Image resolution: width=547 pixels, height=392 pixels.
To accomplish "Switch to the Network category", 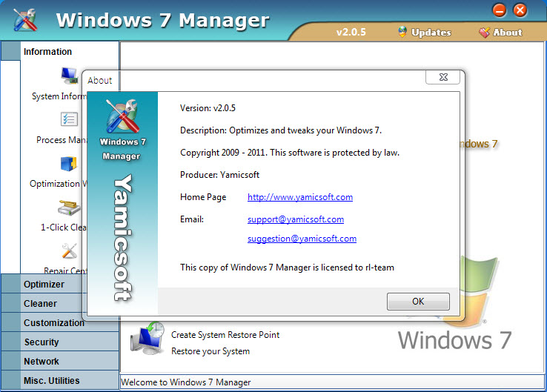I will 60,361.
